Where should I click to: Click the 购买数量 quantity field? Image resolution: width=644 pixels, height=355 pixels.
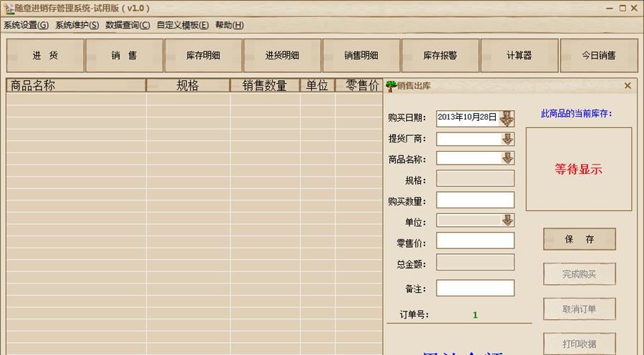[475, 200]
